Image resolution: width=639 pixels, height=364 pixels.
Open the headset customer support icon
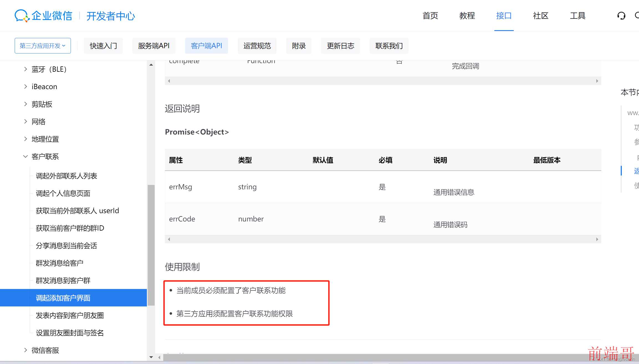[x=621, y=16]
